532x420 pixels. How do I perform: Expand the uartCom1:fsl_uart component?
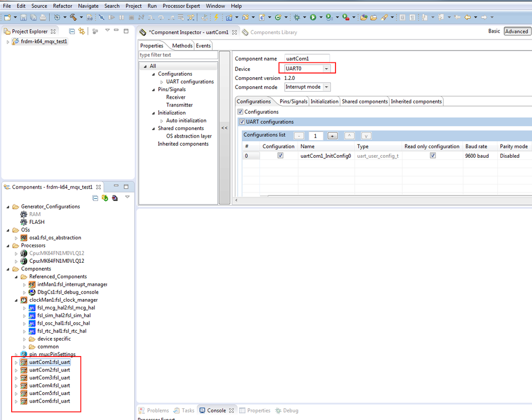[x=16, y=362]
